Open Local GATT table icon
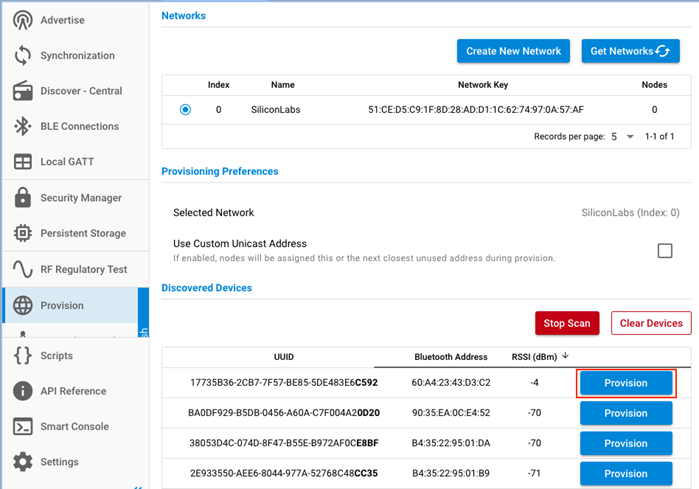 pos(23,162)
